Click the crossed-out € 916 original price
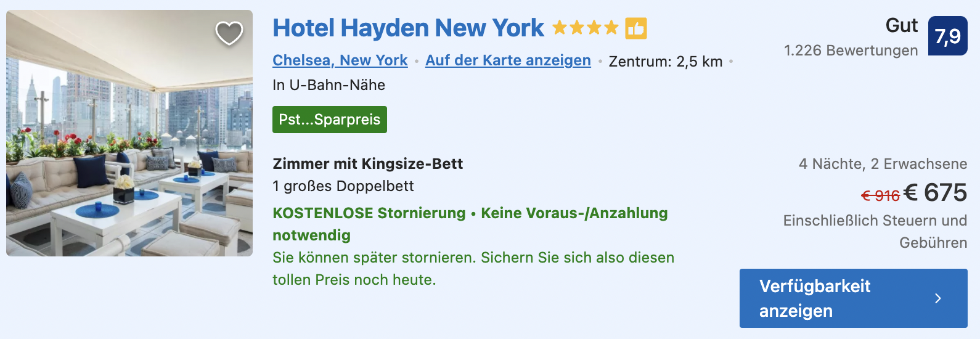This screenshot has width=980, height=339. coord(880,196)
